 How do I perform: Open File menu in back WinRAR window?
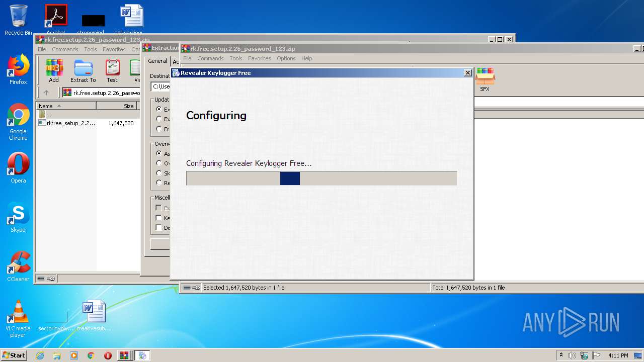pos(42,49)
